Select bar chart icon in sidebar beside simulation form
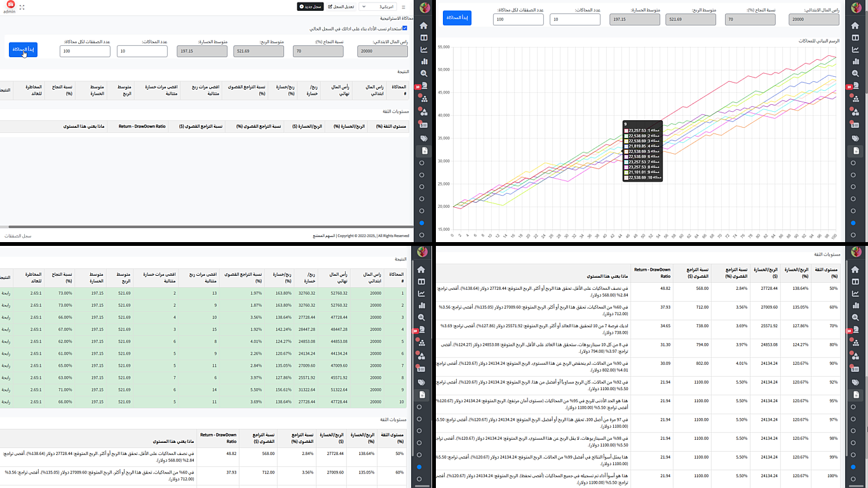 424,62
